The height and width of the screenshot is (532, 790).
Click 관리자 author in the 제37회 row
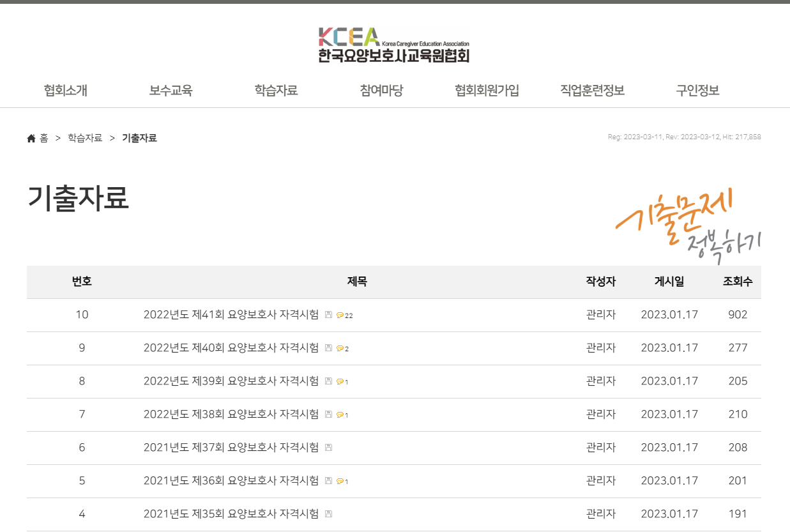point(601,447)
